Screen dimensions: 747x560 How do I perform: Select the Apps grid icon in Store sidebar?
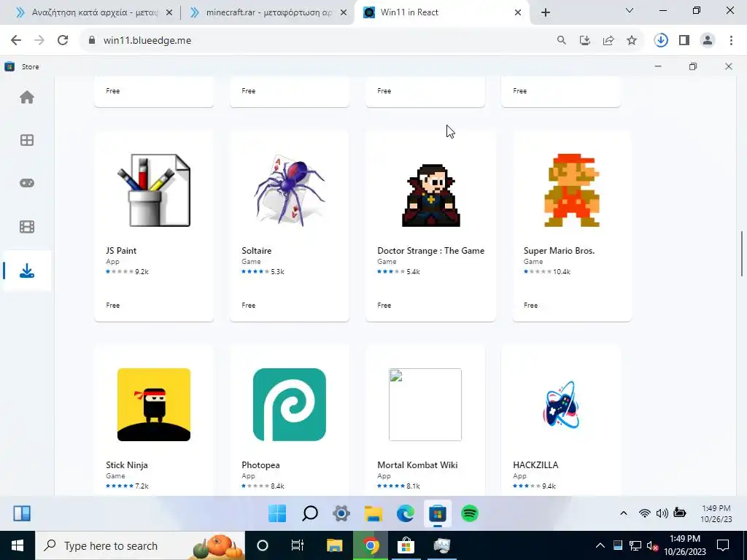click(x=27, y=140)
